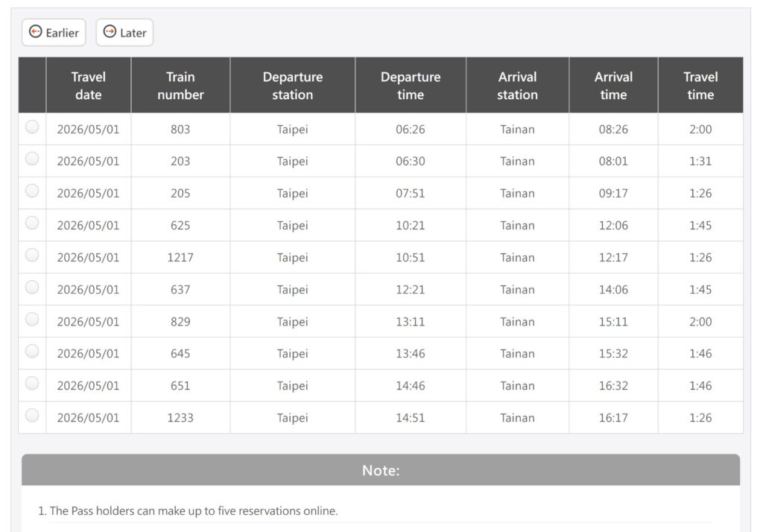
Task: Select train 203 departing 06:30
Action: click(x=32, y=159)
